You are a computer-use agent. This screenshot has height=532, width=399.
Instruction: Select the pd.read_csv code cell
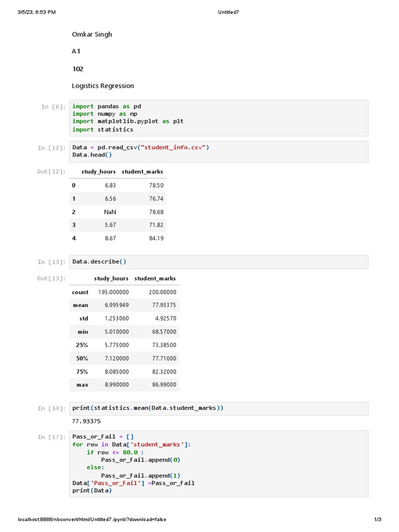[219, 151]
